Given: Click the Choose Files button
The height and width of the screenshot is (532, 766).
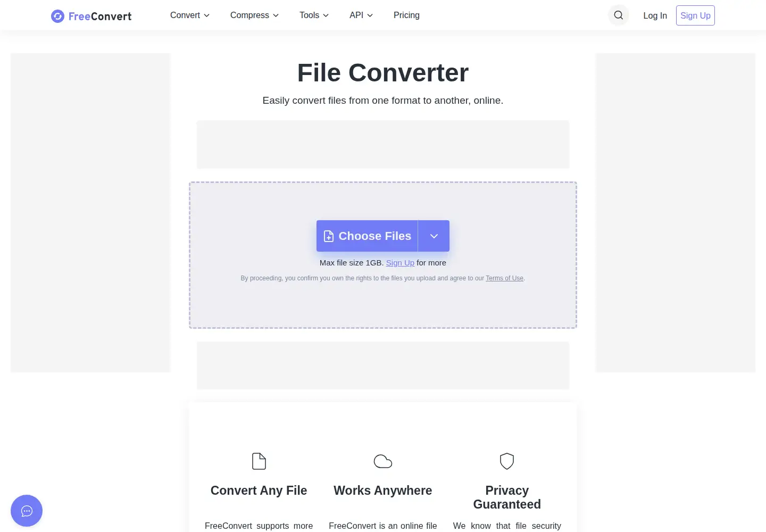Looking at the screenshot, I should point(367,236).
